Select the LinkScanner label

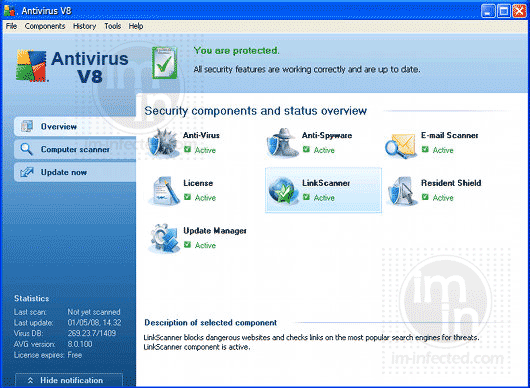(x=326, y=183)
